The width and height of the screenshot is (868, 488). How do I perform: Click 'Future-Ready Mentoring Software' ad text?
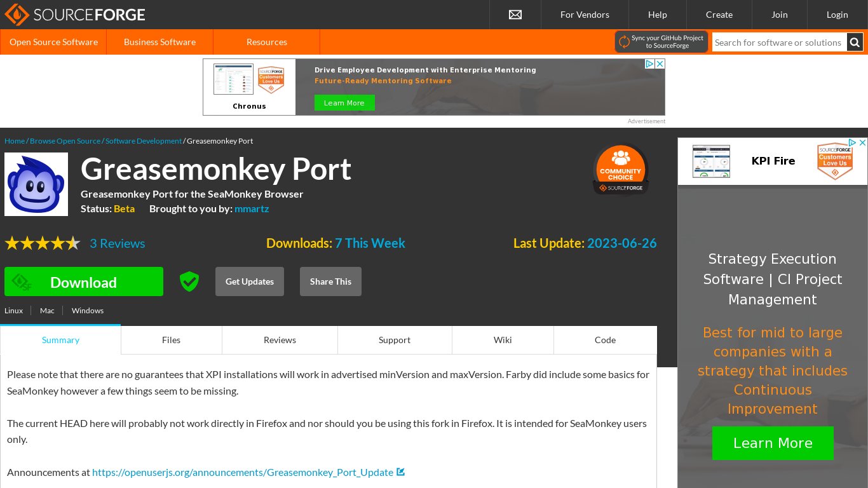pos(383,81)
